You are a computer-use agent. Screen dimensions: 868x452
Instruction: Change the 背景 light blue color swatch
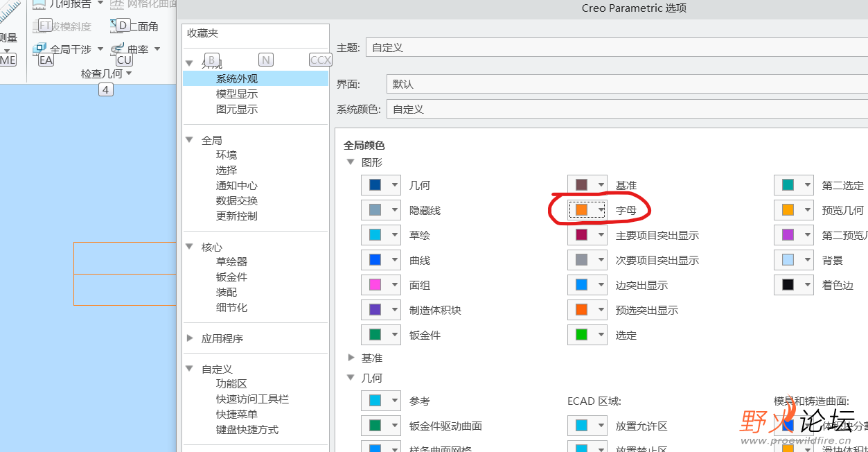click(793, 260)
